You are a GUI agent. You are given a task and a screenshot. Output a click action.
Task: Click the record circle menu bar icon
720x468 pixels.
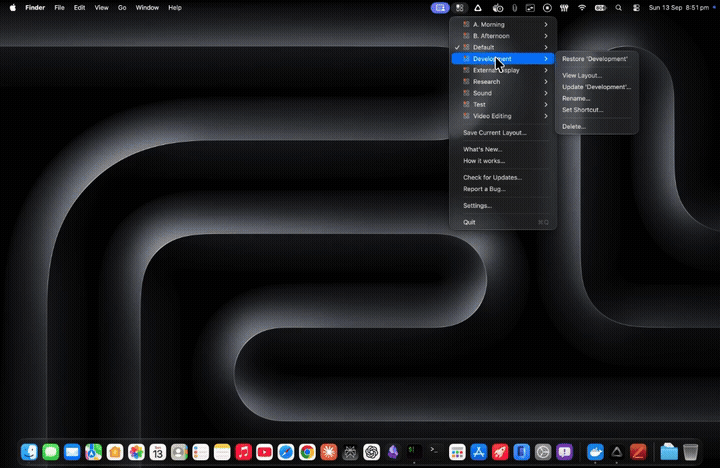(547, 8)
